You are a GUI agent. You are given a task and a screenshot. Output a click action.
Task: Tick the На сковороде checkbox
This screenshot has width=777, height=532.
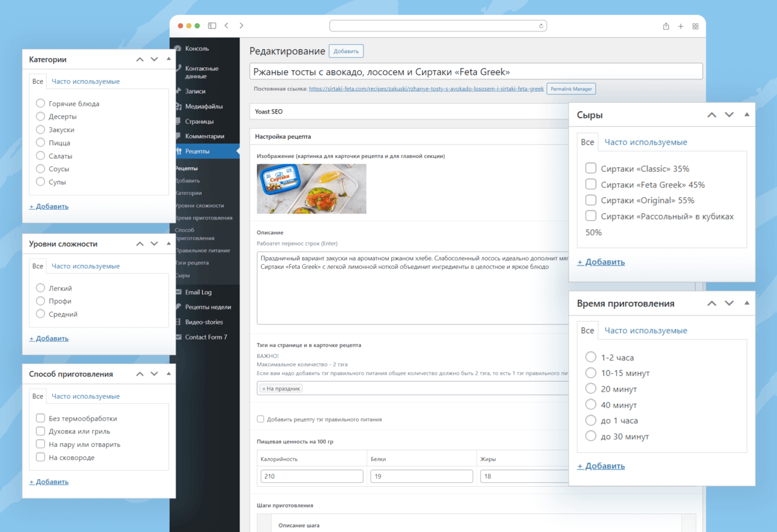point(40,457)
